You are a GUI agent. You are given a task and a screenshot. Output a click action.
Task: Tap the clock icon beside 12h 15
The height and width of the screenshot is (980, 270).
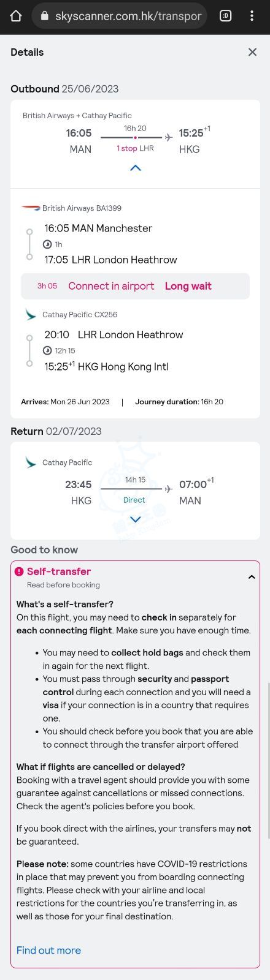point(47,350)
